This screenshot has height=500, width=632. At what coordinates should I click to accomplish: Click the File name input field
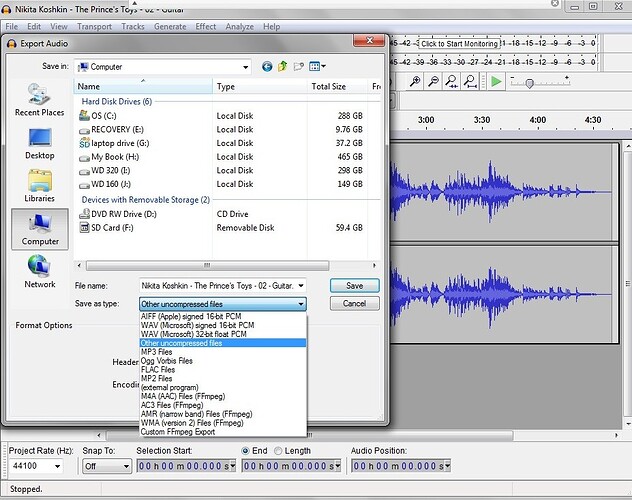pyautogui.click(x=218, y=286)
